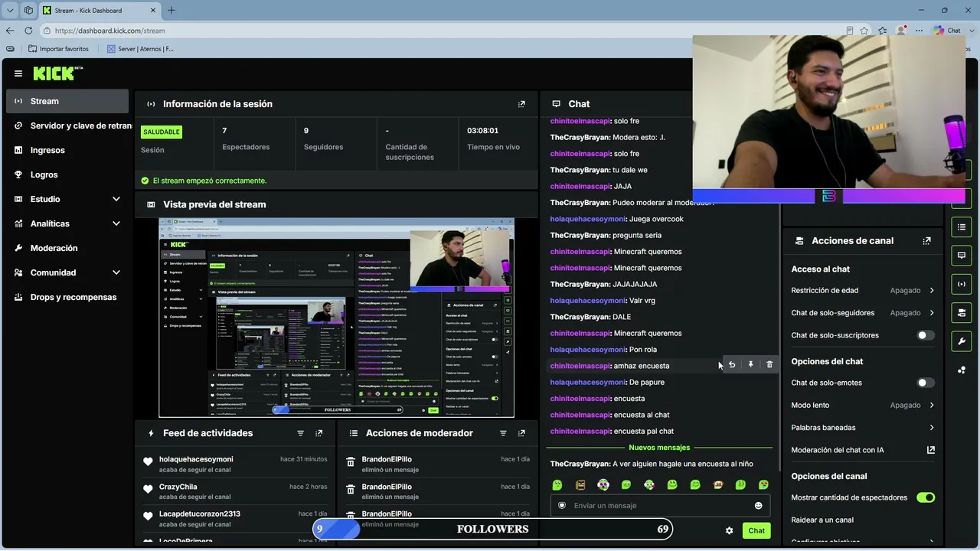This screenshot has height=551, width=980.
Task: Click the chat identity badge in message box
Action: point(562,505)
